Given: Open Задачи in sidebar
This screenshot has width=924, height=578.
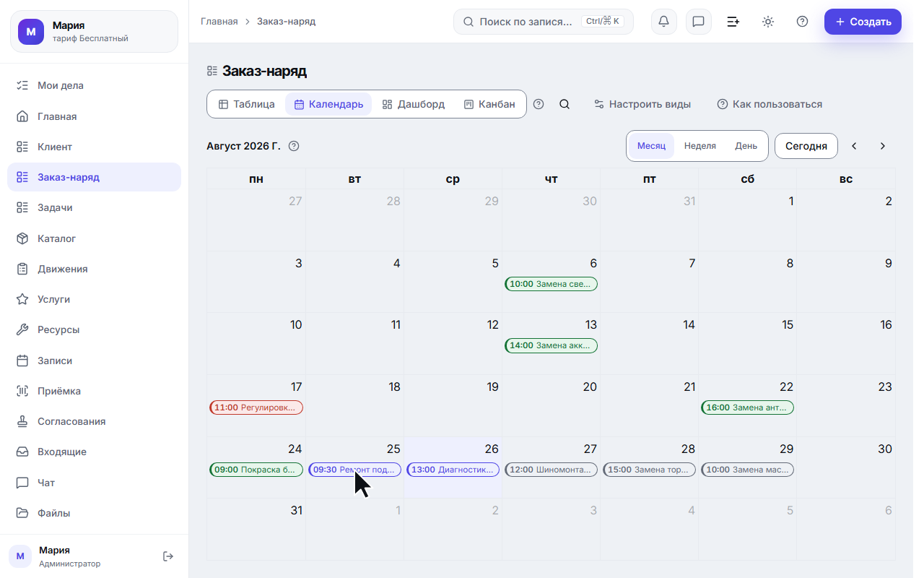Looking at the screenshot, I should coord(94,207).
